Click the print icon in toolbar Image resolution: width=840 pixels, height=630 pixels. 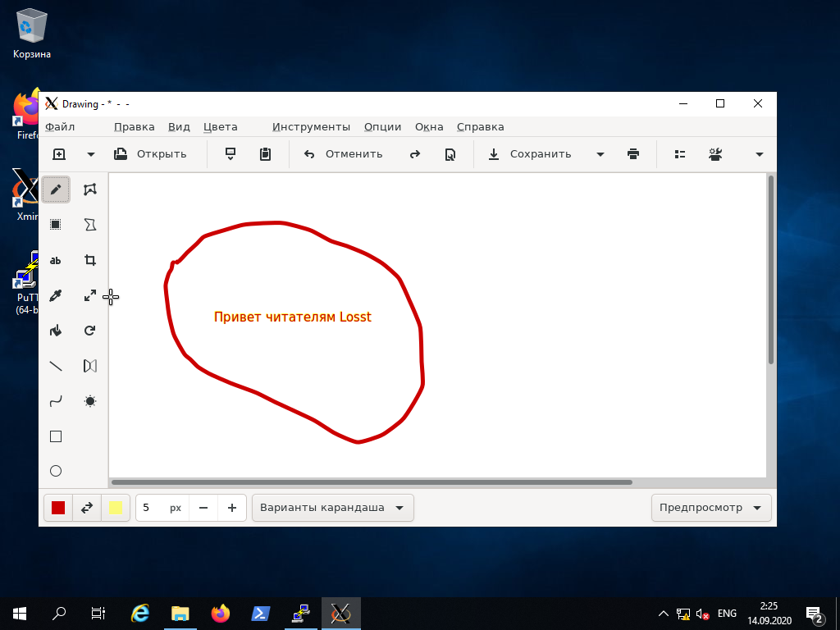coord(632,154)
